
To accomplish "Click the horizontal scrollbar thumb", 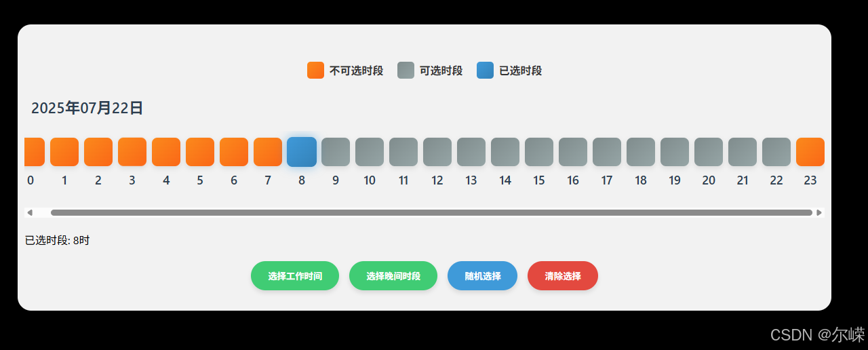I will (431, 213).
